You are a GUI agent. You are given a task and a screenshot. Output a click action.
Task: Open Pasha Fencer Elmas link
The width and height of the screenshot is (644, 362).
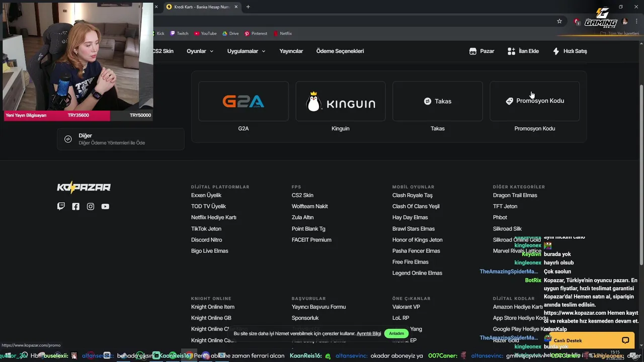tap(416, 251)
